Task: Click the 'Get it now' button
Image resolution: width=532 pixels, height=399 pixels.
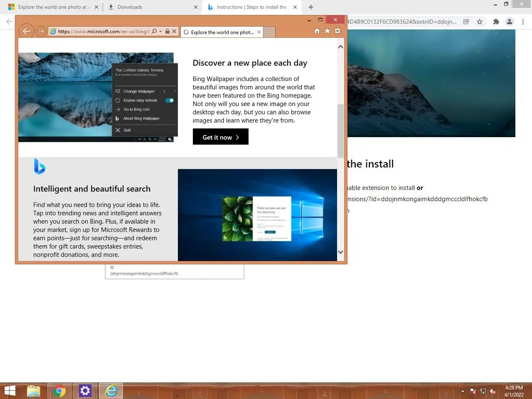Action: (221, 137)
